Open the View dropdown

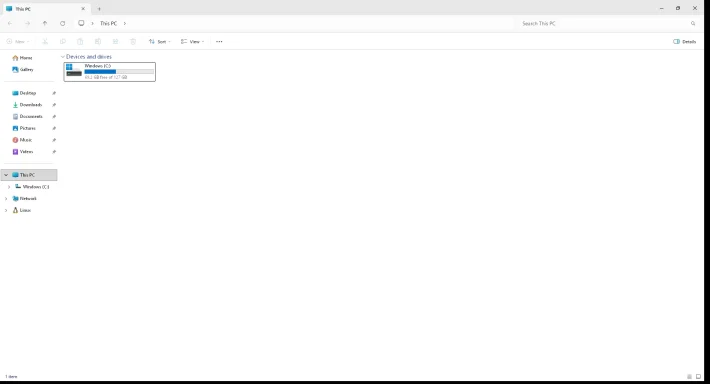click(192, 41)
